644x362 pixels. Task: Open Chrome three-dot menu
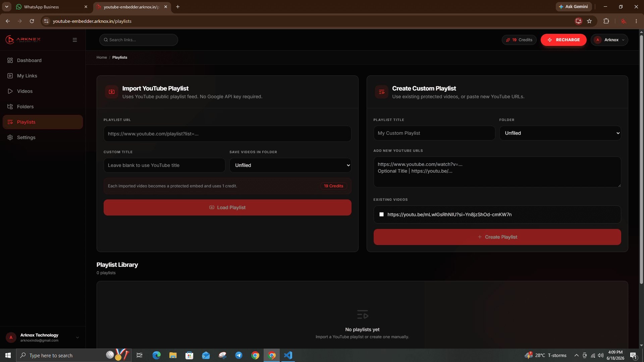click(636, 21)
